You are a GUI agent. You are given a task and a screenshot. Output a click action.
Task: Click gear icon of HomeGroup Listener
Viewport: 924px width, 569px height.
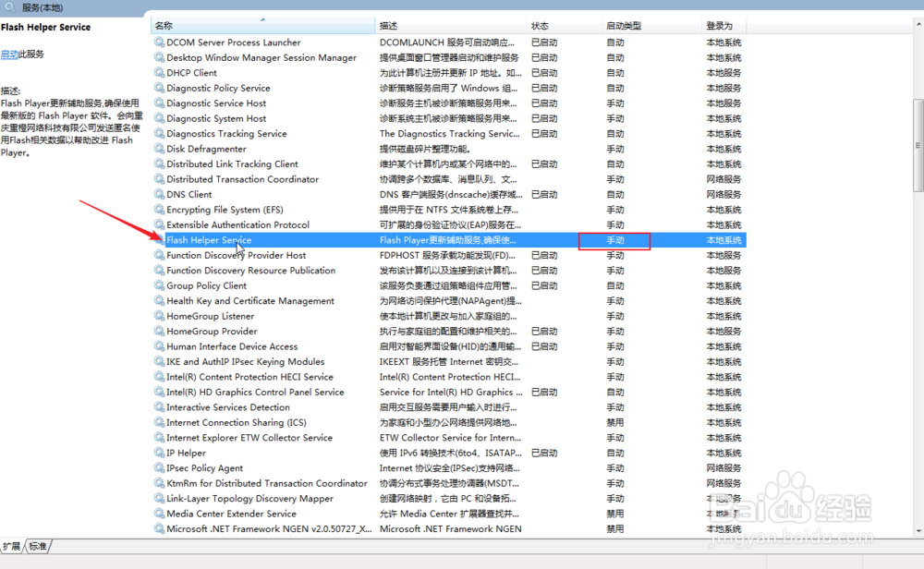(x=159, y=316)
